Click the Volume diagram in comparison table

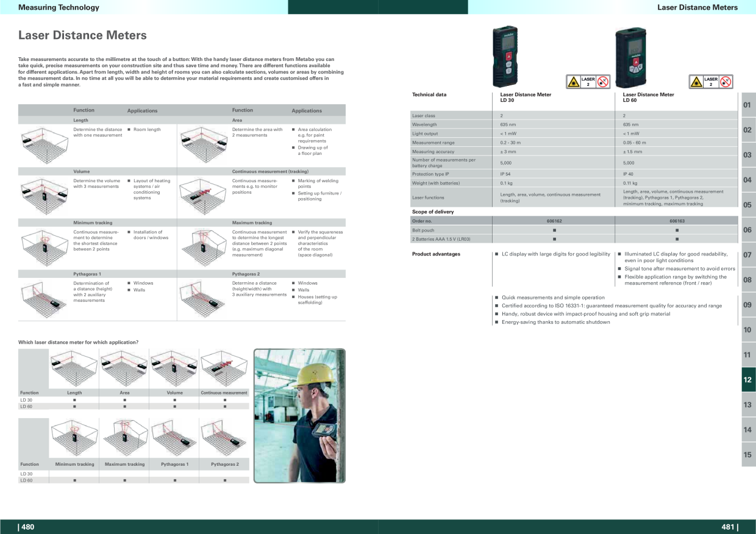[174, 368]
